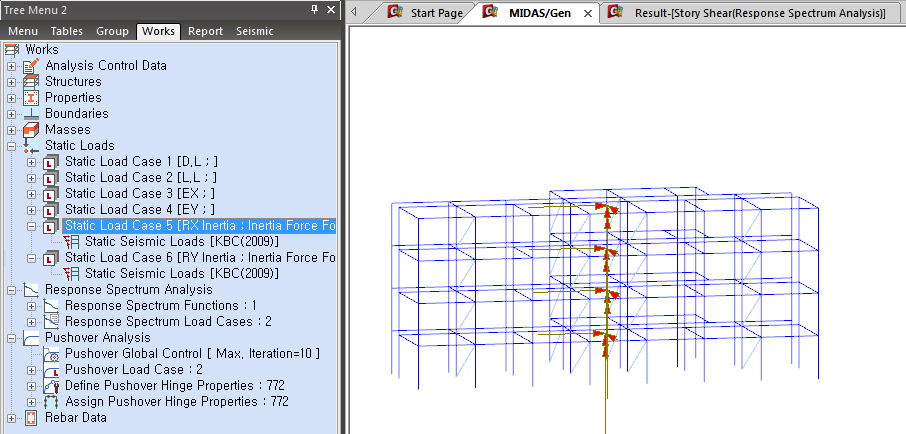This screenshot has width=906, height=434.
Task: Close the MIDAS/Gen document tab
Action: coord(588,13)
